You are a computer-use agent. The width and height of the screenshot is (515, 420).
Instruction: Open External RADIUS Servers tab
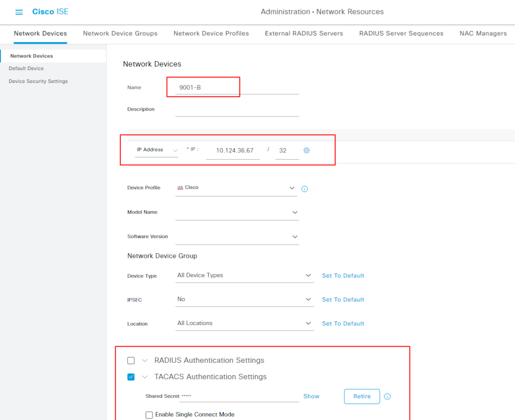304,33
